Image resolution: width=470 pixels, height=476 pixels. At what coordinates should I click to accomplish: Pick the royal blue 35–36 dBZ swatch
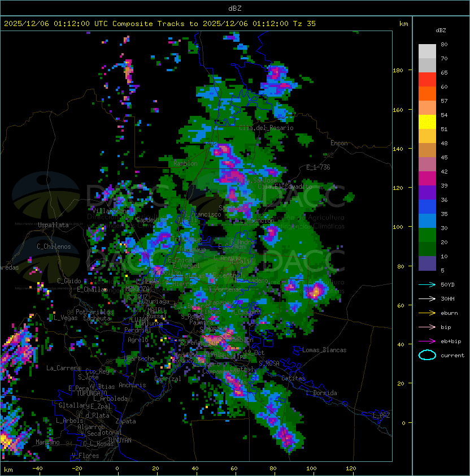pos(427,206)
